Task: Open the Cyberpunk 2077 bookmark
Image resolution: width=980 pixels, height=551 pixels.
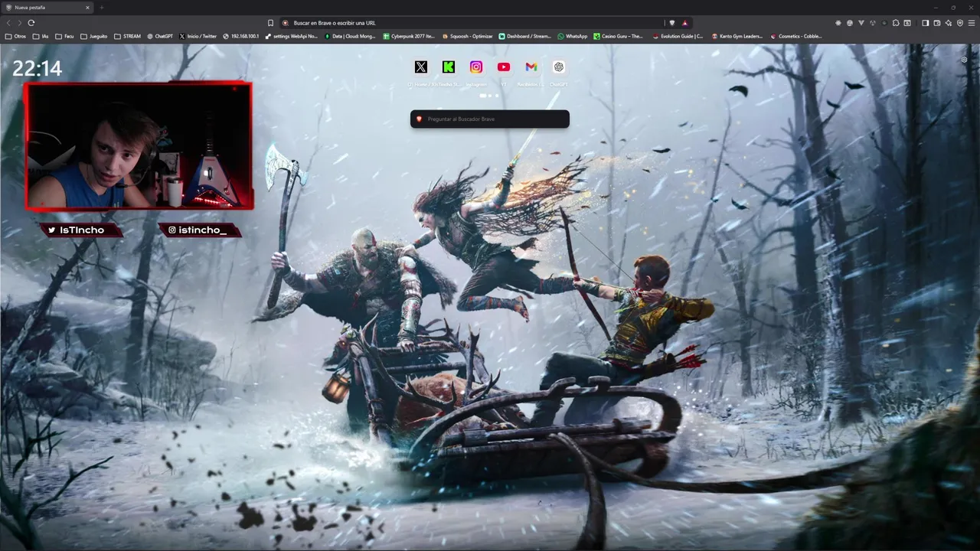Action: 409,36
